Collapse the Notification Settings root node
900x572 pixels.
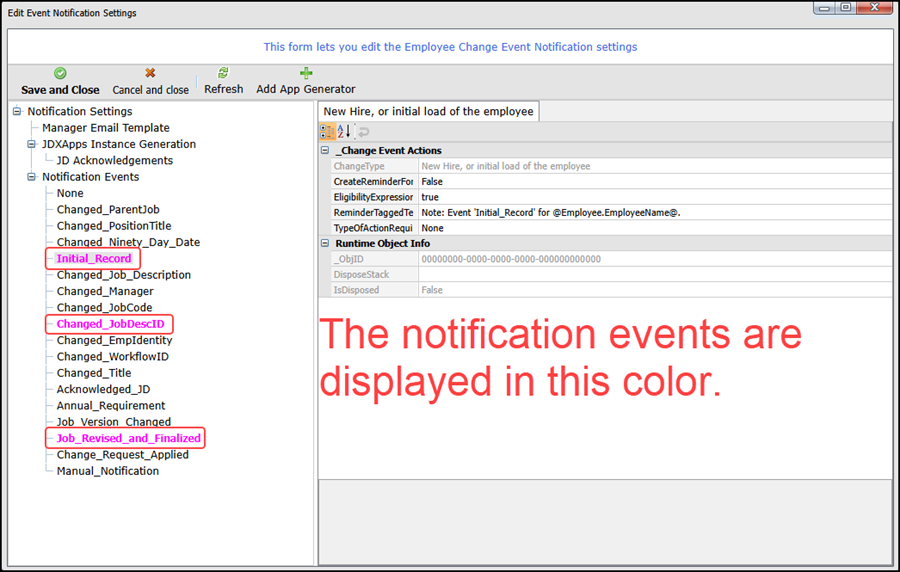(x=18, y=112)
